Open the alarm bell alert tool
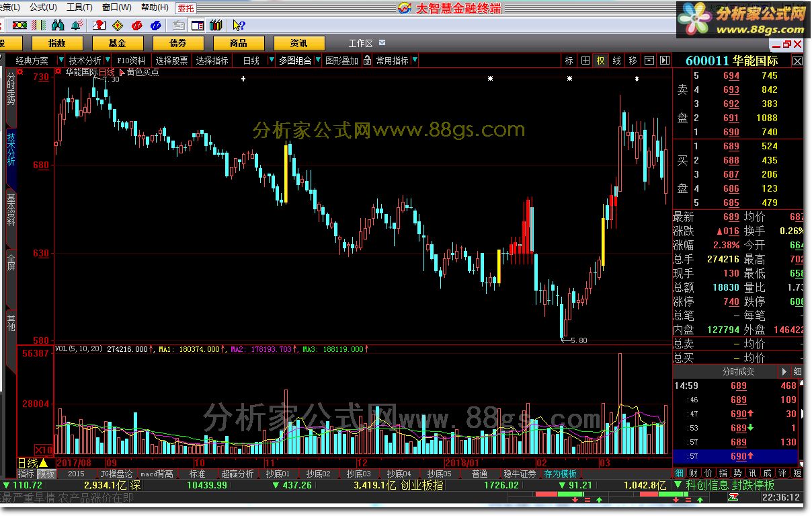The width and height of the screenshot is (812, 516). tap(77, 26)
